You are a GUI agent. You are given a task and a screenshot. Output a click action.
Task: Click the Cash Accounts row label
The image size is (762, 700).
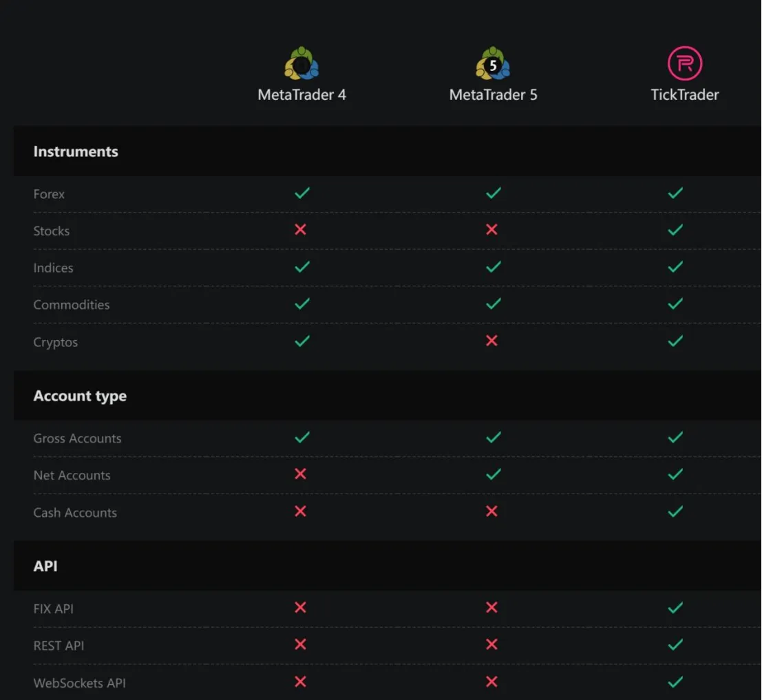75,513
